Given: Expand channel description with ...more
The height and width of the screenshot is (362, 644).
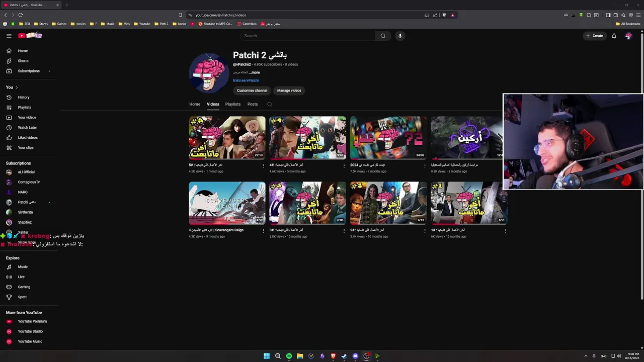Looking at the screenshot, I should pyautogui.click(x=255, y=72).
